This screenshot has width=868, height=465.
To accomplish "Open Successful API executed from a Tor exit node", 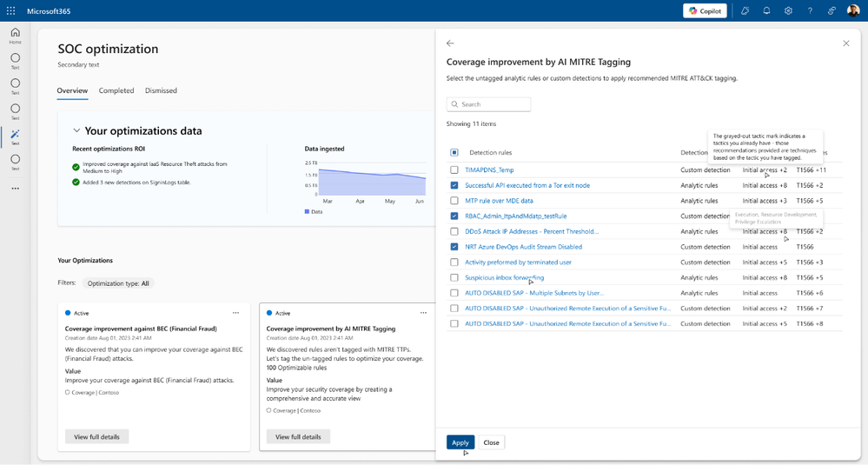I will point(527,185).
